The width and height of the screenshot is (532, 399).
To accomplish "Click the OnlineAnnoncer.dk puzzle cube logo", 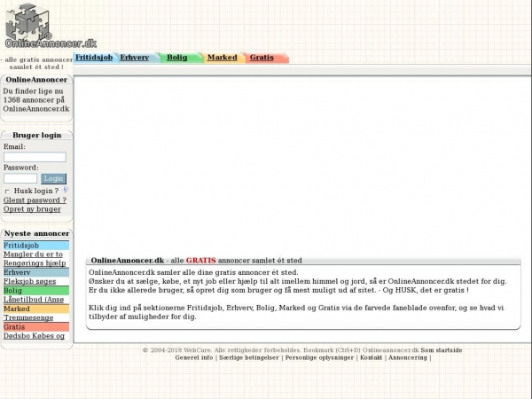I will 51,26.
